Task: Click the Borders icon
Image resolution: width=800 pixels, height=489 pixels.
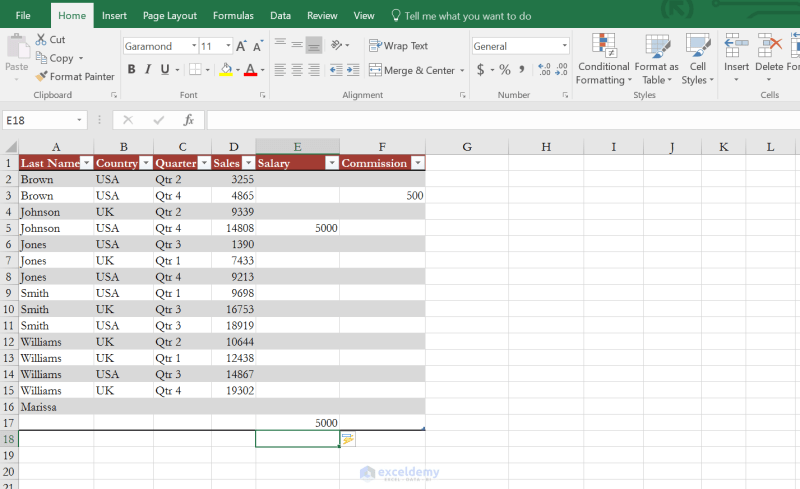Action: (195, 69)
